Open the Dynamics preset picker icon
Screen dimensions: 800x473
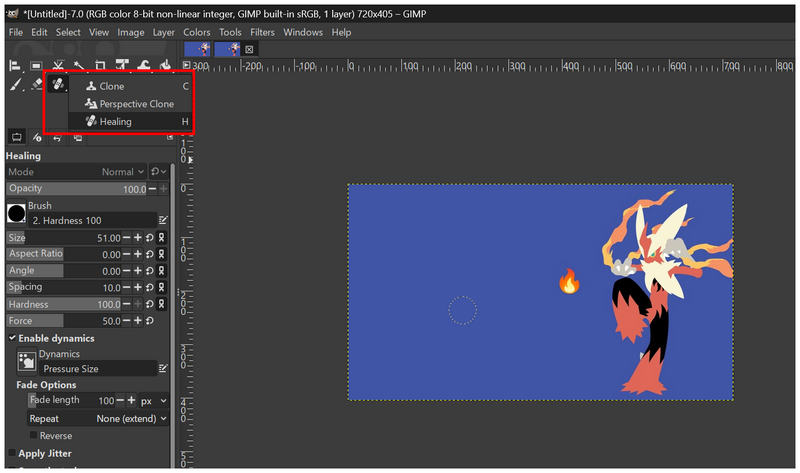[x=26, y=361]
